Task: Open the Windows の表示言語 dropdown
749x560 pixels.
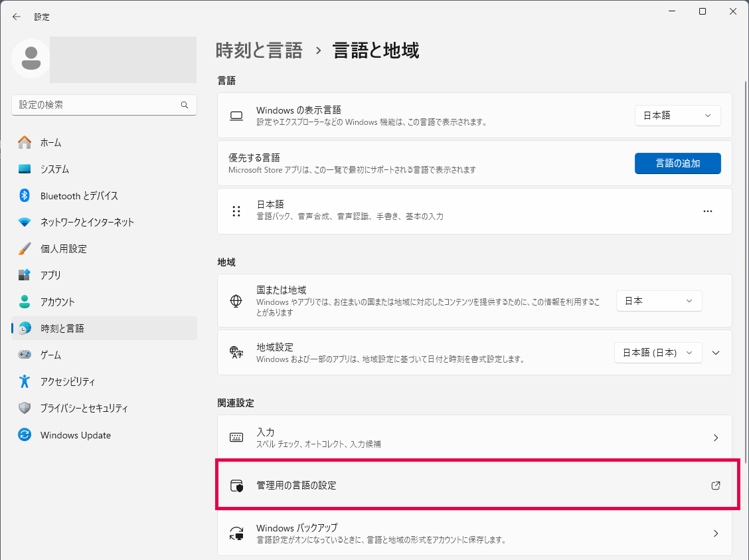Action: [677, 115]
